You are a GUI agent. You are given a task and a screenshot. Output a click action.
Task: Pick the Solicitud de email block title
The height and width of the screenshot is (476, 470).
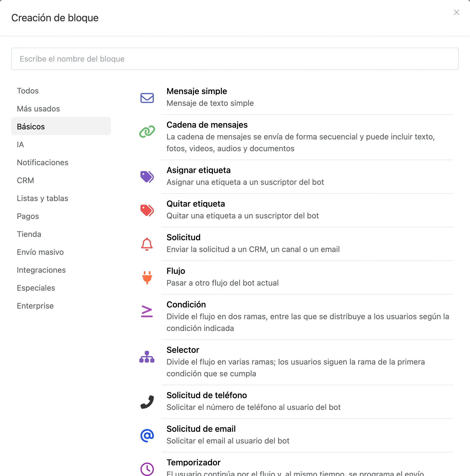coord(201,429)
